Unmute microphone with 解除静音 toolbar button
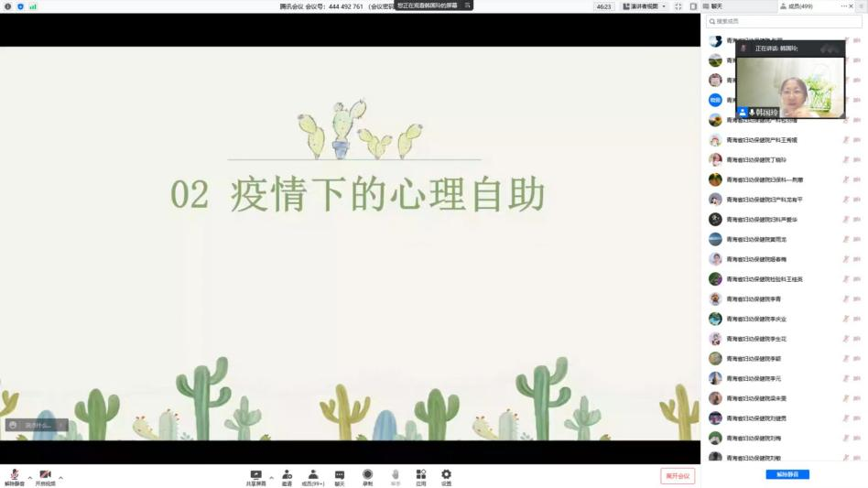 [x=15, y=476]
